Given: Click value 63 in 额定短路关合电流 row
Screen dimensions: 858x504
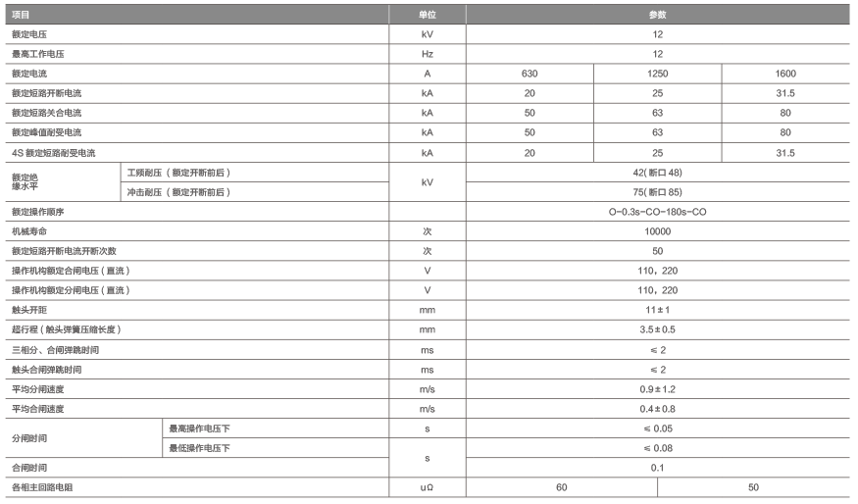Looking at the screenshot, I should [x=657, y=114].
